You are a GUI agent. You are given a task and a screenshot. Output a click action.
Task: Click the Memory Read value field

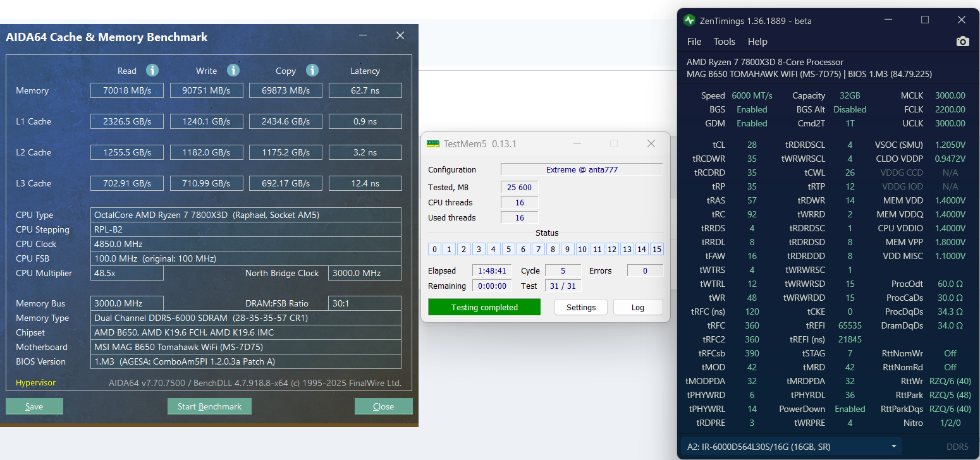click(x=126, y=90)
